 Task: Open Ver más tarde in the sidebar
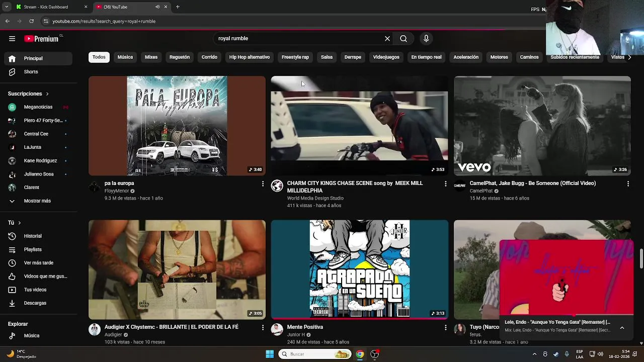pyautogui.click(x=39, y=263)
